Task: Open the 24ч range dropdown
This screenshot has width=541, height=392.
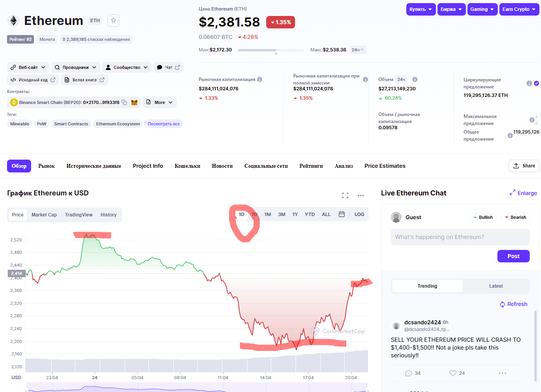Action: [357, 50]
